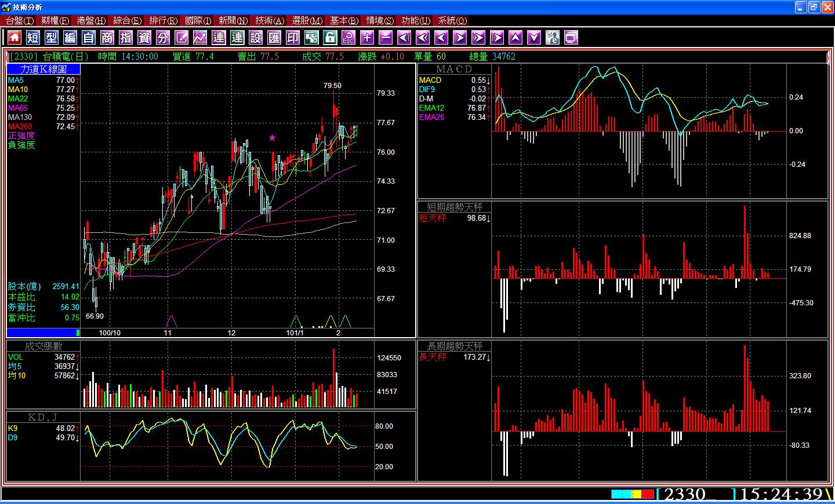Click the trend line chart toolbar icon
The width and height of the screenshot is (835, 504).
point(200,38)
